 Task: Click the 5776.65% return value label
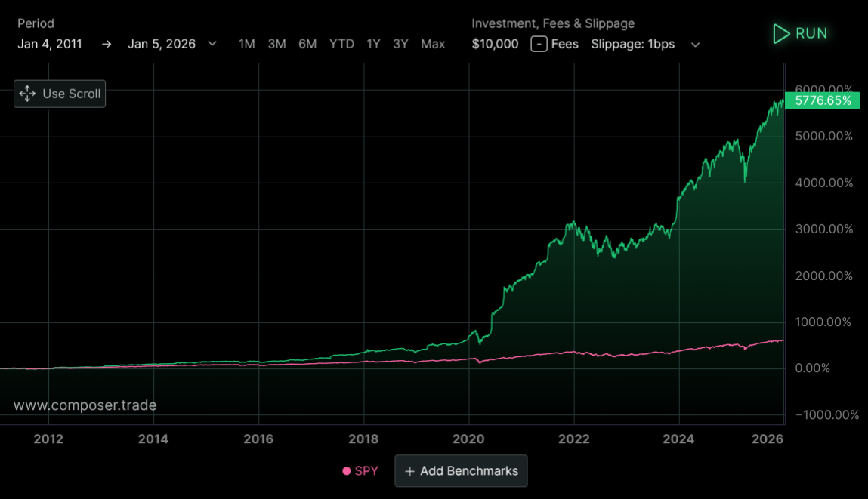coord(823,100)
